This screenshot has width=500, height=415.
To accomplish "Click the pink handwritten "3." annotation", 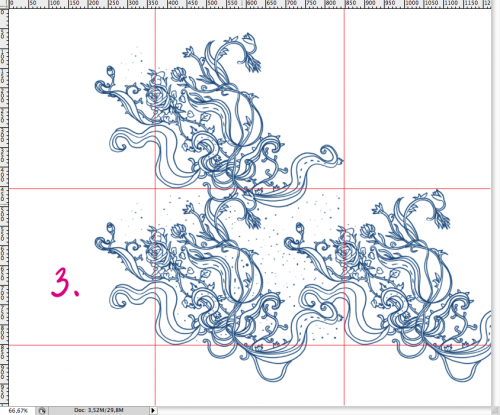I will tap(65, 282).
